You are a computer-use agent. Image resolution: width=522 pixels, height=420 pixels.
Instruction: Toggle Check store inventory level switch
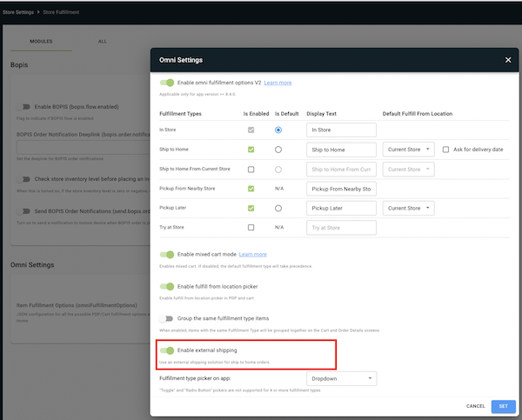(x=23, y=179)
